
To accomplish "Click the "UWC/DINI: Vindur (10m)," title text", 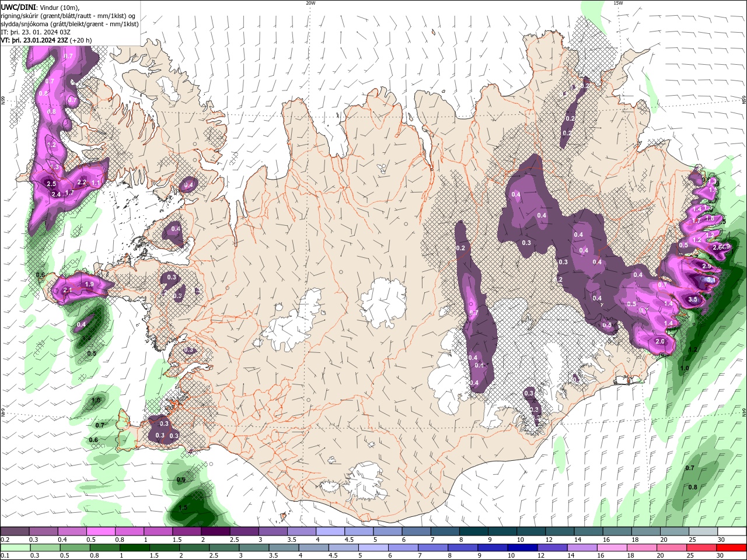I will (x=41, y=7).
